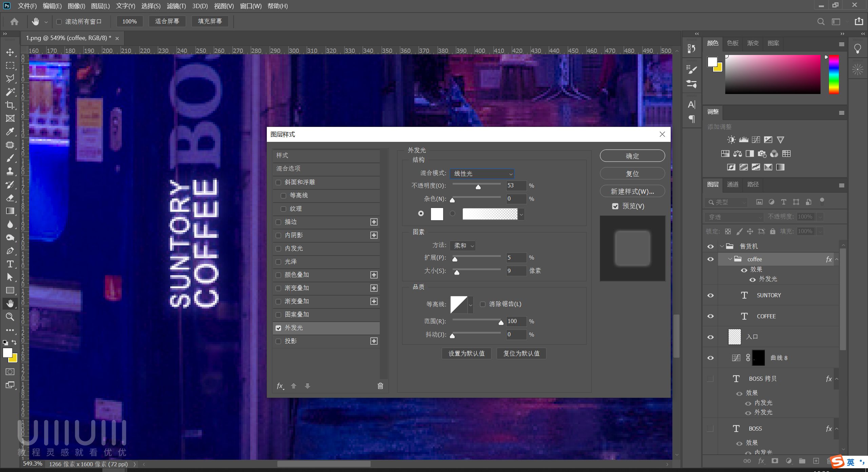Move effect up with arrow in dialog
The height and width of the screenshot is (472, 868).
(294, 386)
